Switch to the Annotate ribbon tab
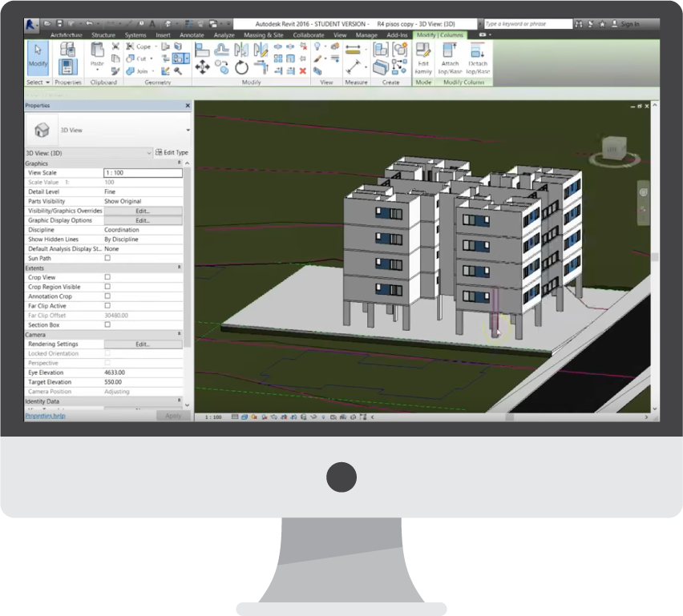The image size is (683, 616). [192, 34]
